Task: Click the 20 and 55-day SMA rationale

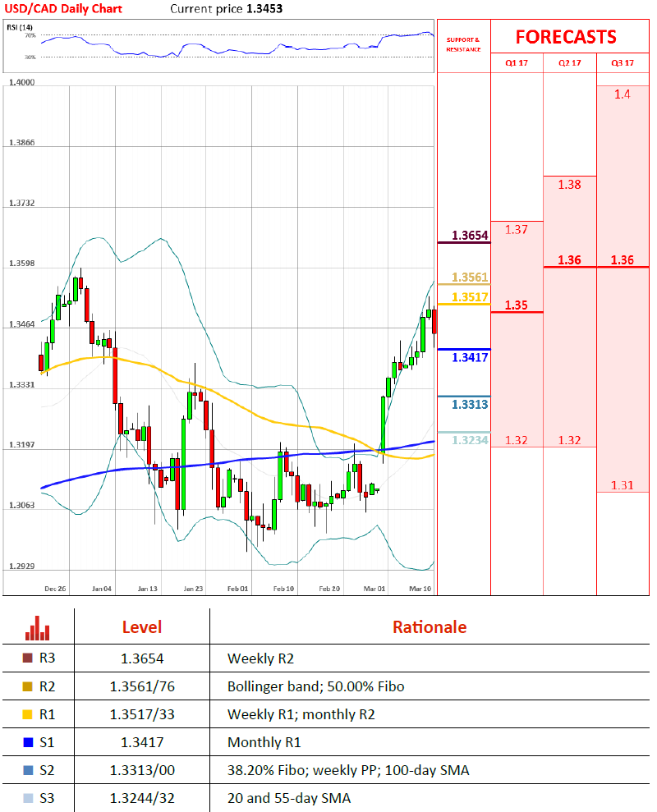Action: pos(289,799)
